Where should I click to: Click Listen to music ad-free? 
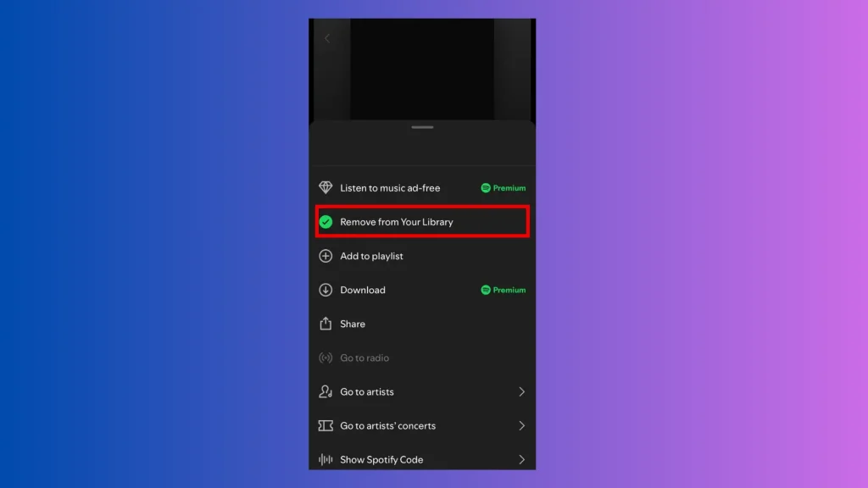click(x=388, y=187)
